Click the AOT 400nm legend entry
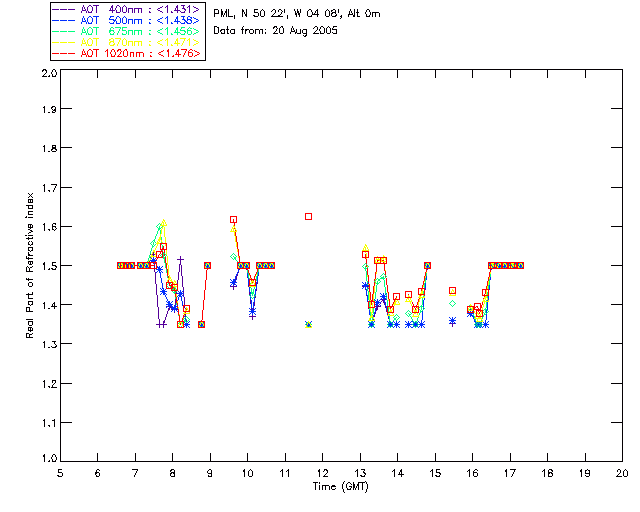640x512 pixels. (x=127, y=9)
